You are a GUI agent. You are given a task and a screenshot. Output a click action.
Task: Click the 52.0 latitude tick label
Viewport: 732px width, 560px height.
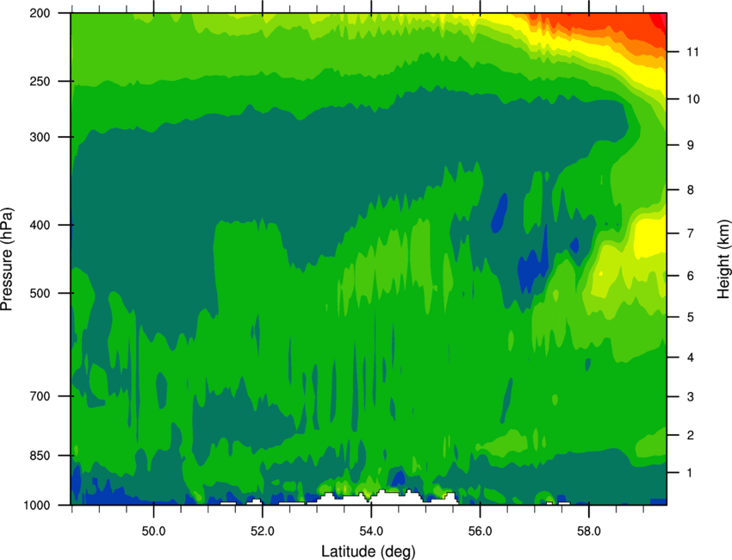[263, 532]
